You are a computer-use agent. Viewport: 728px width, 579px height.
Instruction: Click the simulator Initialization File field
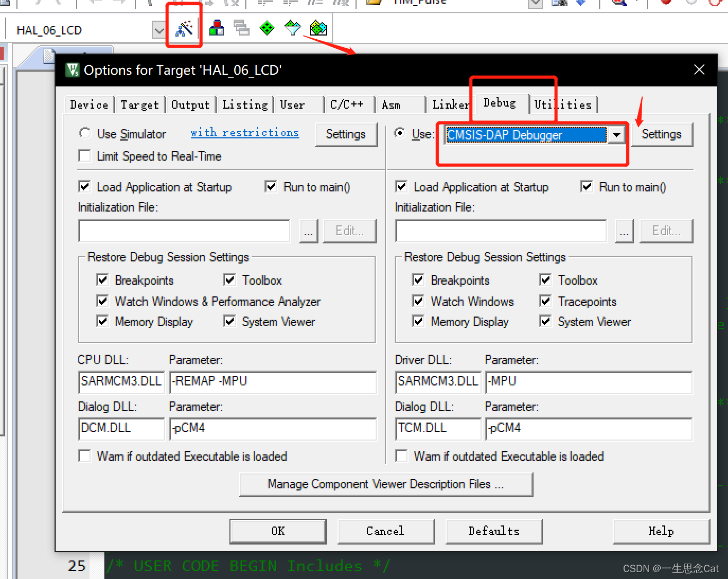click(x=184, y=231)
